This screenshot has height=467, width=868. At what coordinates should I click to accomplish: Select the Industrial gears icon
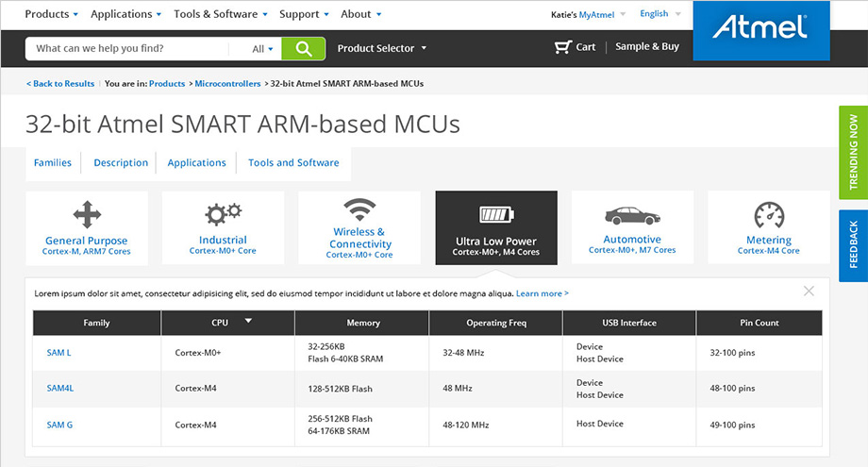[x=223, y=213]
